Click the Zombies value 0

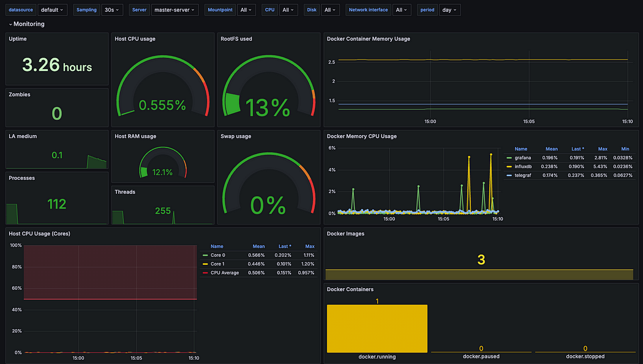coord(57,113)
